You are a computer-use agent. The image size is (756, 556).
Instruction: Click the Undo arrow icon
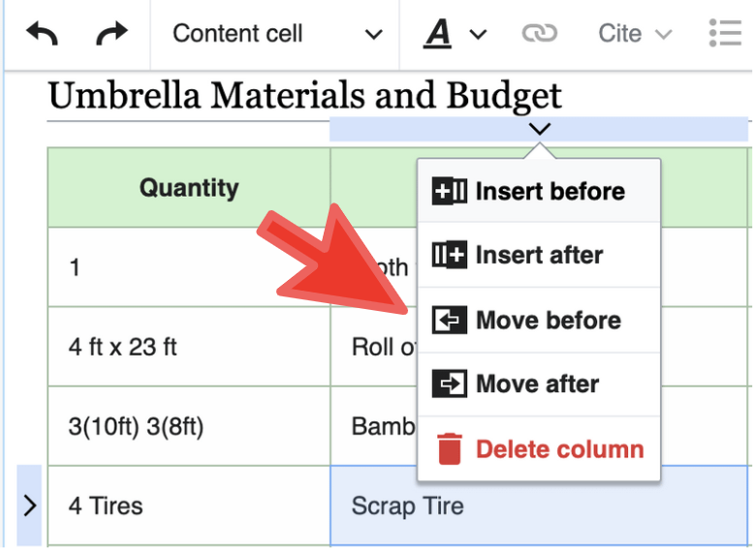tap(42, 35)
